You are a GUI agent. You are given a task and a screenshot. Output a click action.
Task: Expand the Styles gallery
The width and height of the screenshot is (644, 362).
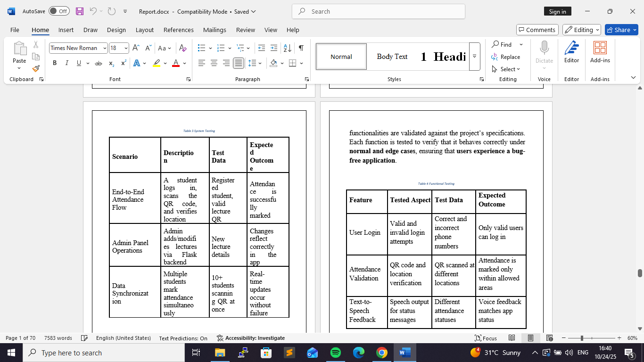pyautogui.click(x=474, y=56)
